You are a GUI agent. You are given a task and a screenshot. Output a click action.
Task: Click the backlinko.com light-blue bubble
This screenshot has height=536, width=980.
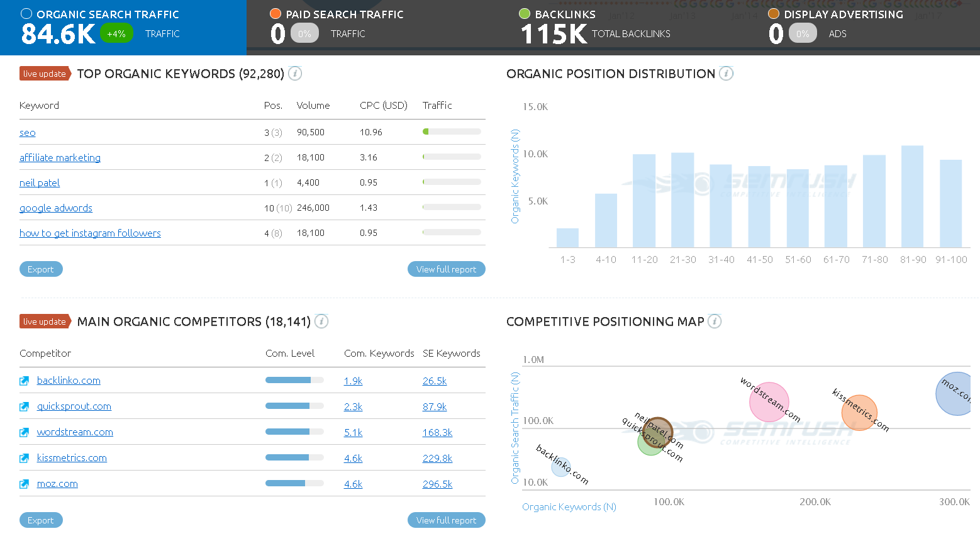coord(560,467)
